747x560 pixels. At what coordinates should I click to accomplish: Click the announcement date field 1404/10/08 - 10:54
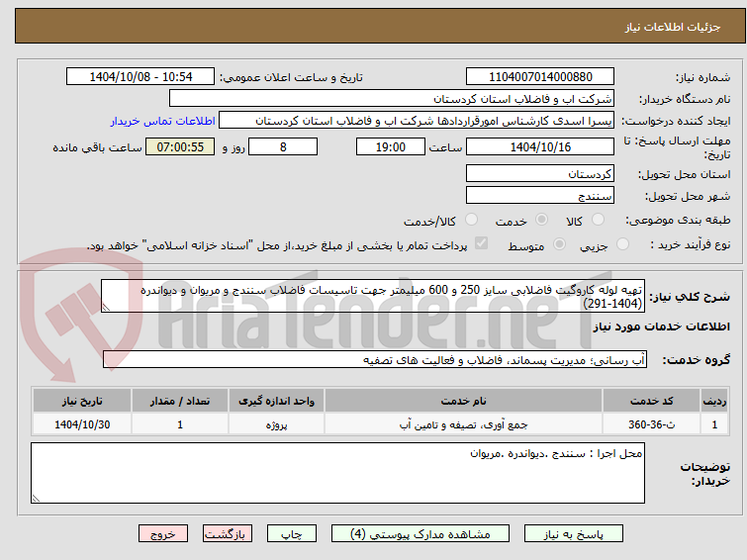[140, 77]
